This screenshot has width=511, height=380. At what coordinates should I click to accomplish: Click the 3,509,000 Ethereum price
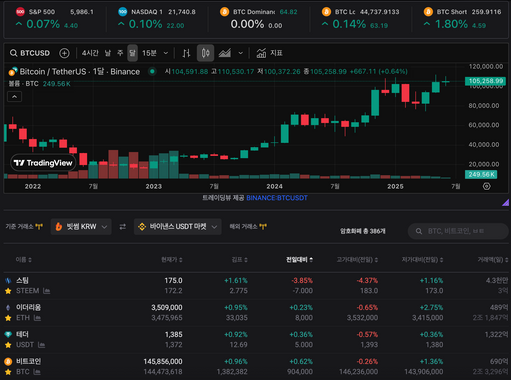[x=167, y=308]
